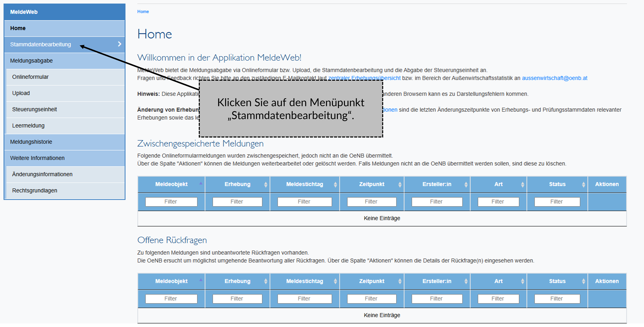This screenshot has width=644, height=327.
Task: Select Home in the sidebar navigation
Action: point(18,28)
